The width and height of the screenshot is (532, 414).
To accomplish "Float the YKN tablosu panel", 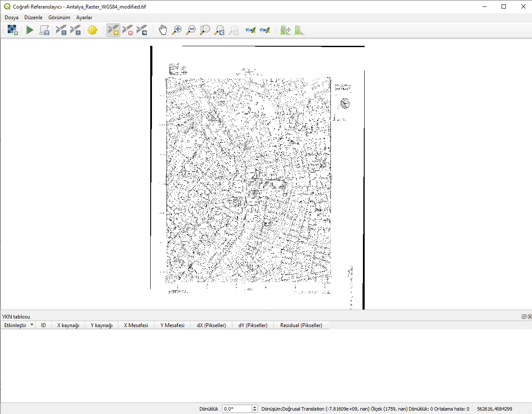I will [x=524, y=317].
